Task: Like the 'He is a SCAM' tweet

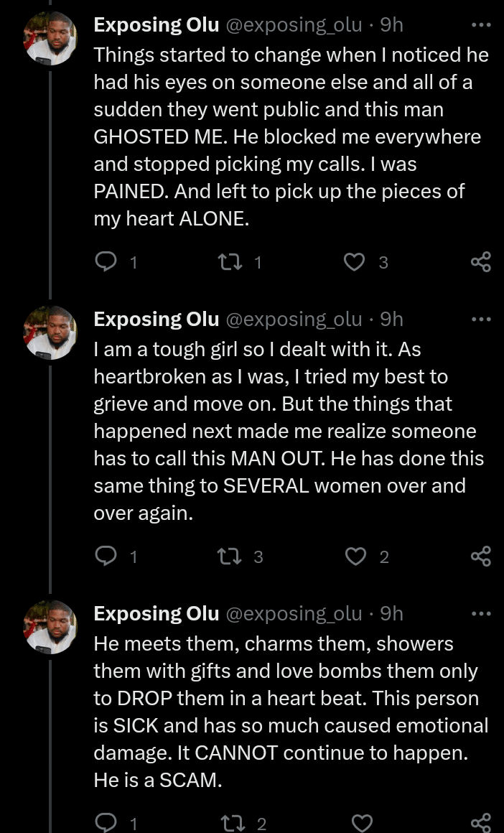Action: [x=363, y=823]
